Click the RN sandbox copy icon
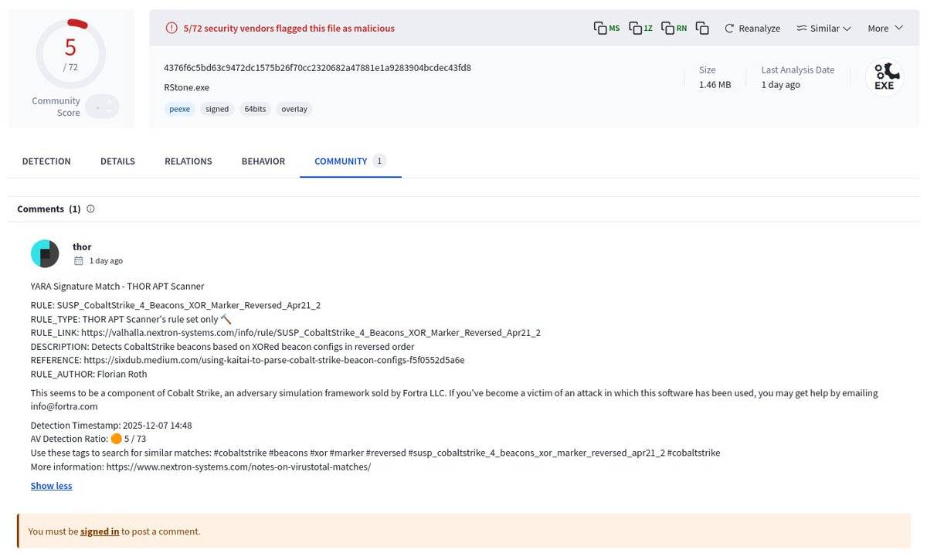Screen dimensions: 927x560 (667, 27)
